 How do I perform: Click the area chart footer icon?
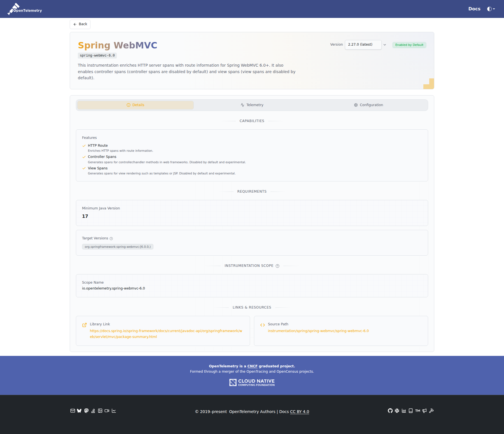click(404, 411)
